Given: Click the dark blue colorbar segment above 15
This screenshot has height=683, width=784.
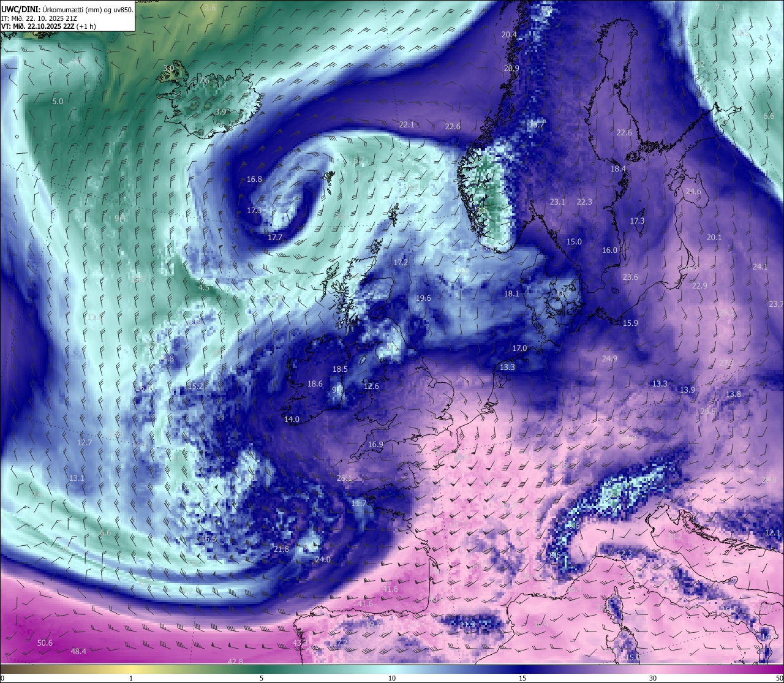Looking at the screenshot, I should pos(522,670).
